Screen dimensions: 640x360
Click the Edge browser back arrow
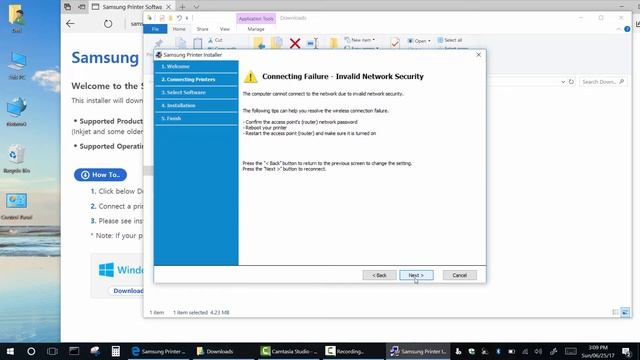coord(70,24)
